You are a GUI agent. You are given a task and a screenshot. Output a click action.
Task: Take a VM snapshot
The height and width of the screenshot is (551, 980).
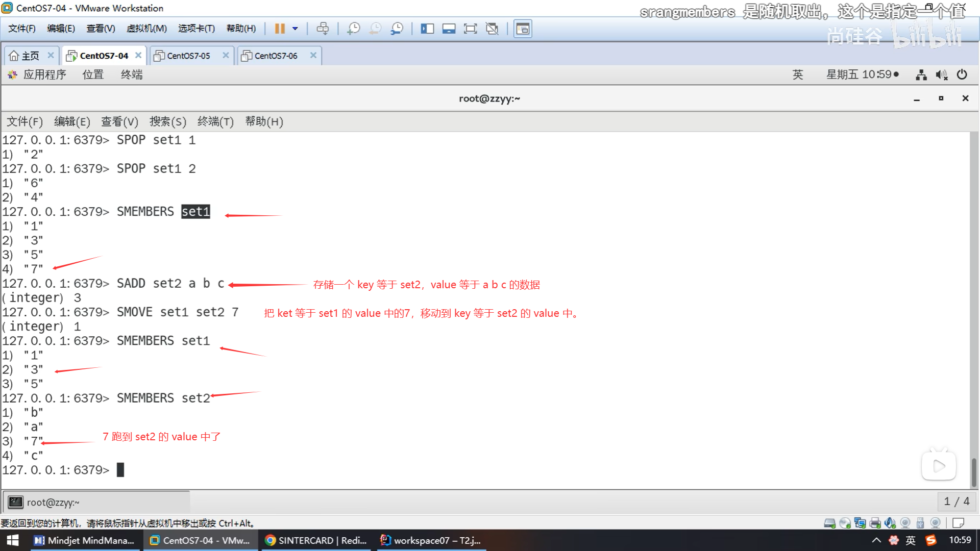(353, 29)
